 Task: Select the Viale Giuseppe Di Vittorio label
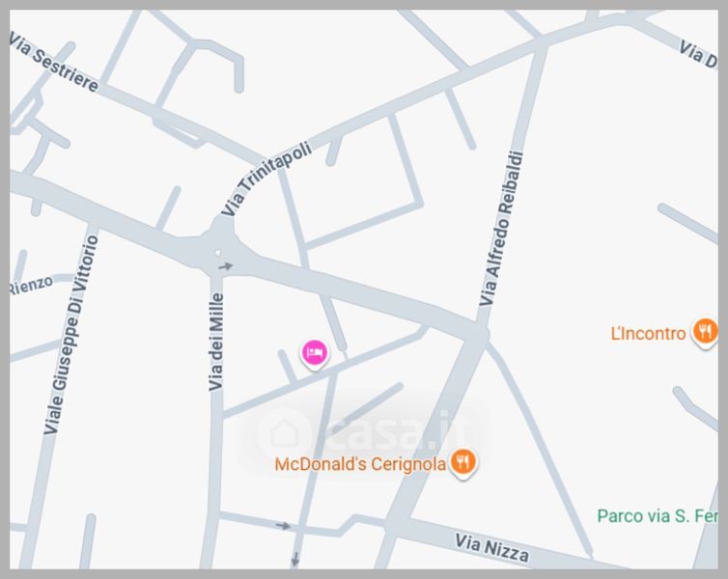coord(71,335)
